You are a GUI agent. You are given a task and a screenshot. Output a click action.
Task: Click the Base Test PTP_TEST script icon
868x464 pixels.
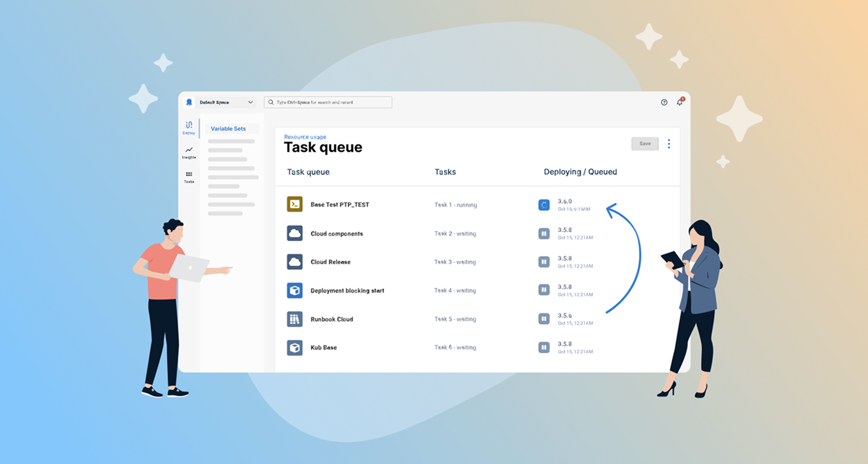(295, 204)
